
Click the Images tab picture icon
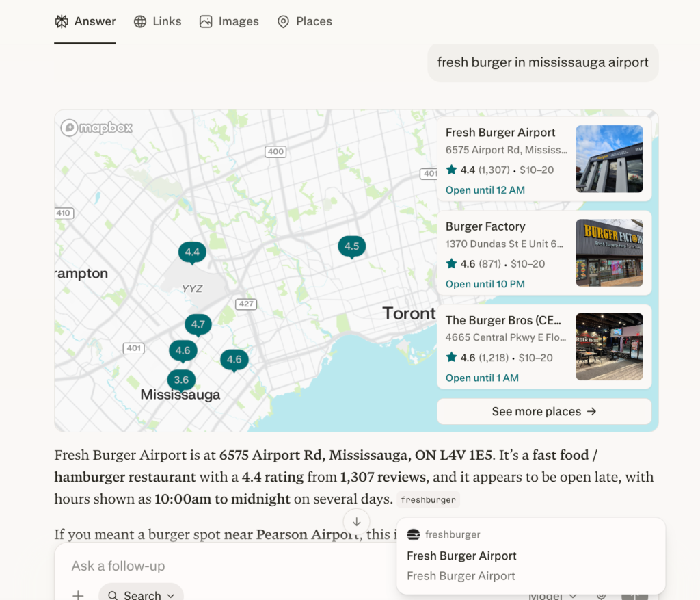pos(206,21)
